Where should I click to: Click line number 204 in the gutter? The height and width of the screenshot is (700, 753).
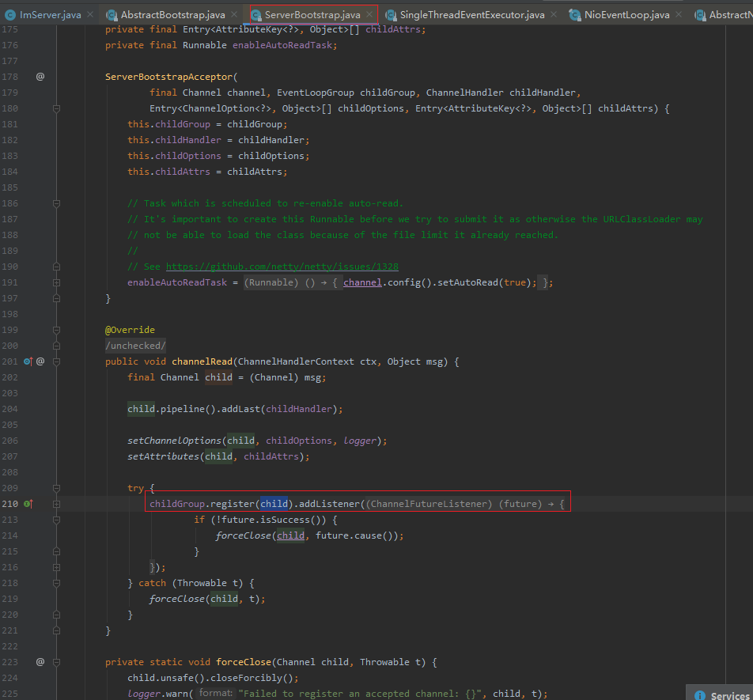point(9,409)
